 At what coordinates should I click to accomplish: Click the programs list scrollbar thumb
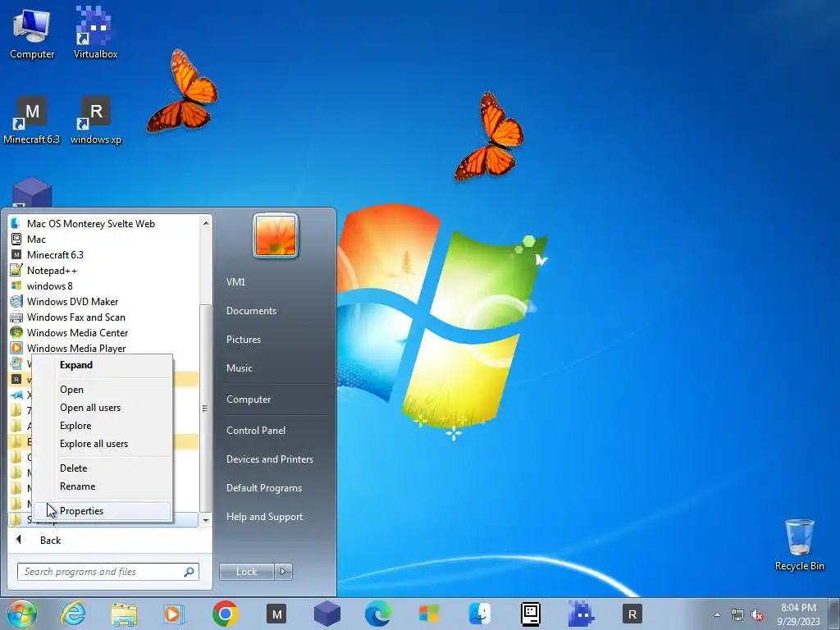[x=206, y=409]
